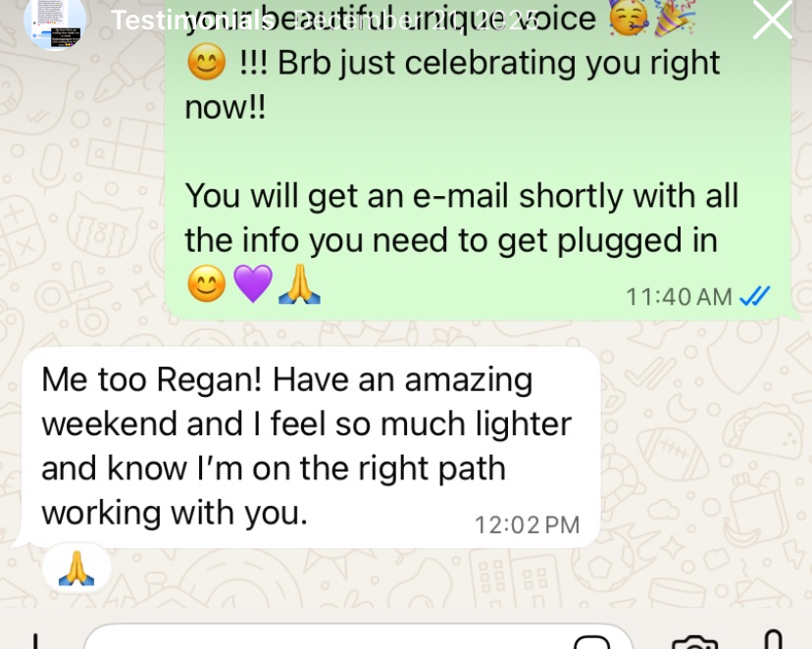Close the Testimonials story viewer
812x649 pixels.
point(772,20)
